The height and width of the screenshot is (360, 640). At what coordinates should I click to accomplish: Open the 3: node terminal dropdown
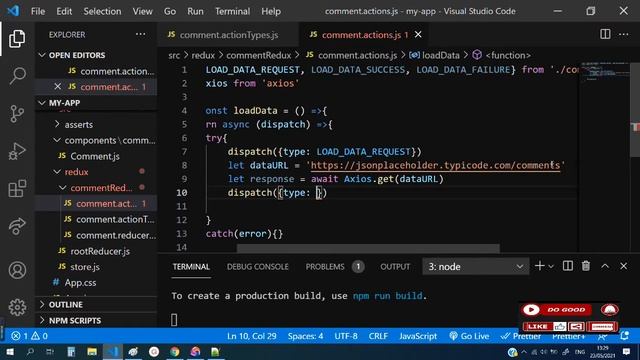[476, 267]
